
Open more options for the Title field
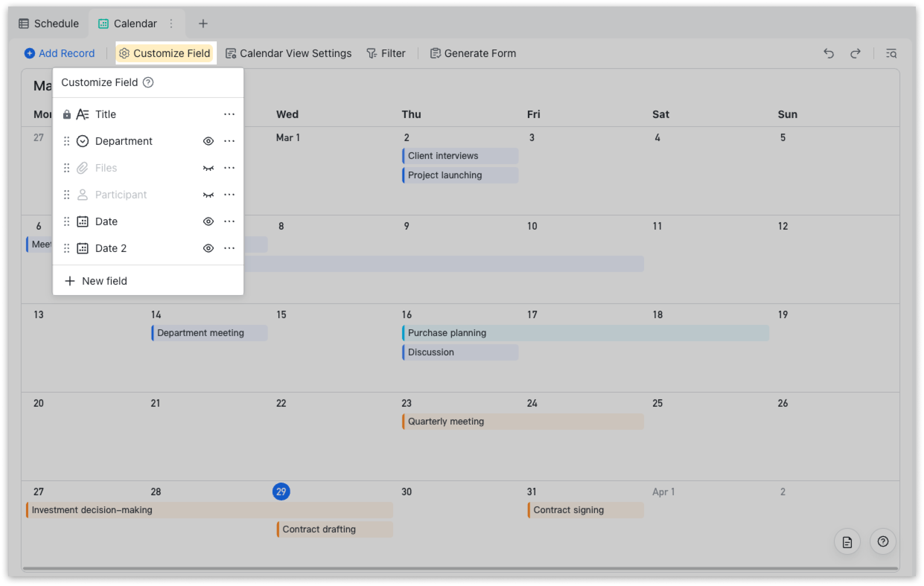229,114
